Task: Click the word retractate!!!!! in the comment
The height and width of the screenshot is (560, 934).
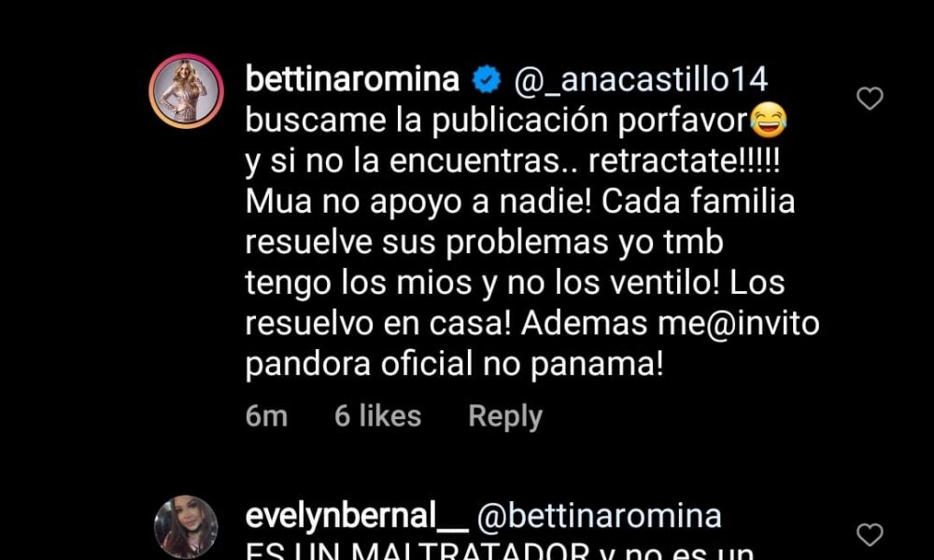Action: click(x=684, y=161)
